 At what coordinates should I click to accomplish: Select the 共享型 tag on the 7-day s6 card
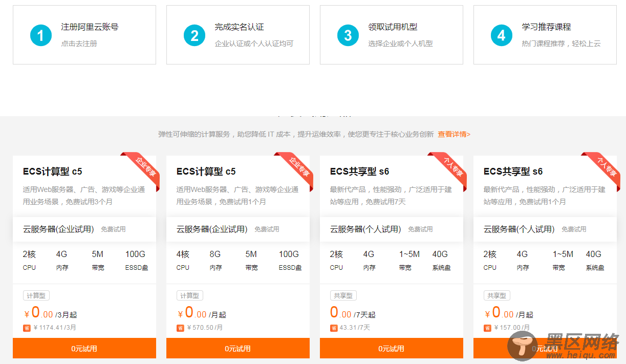343,295
